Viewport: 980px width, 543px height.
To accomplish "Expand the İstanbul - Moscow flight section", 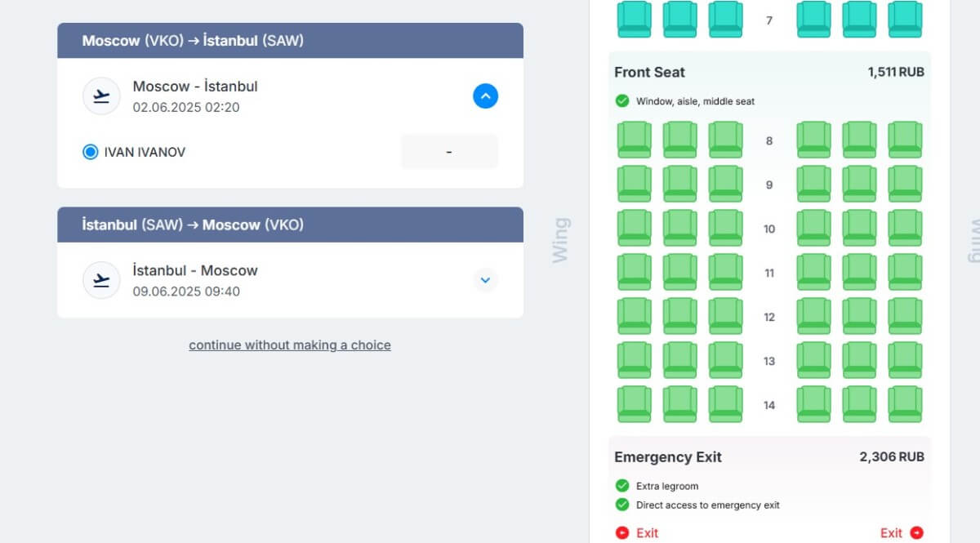I will [485, 280].
